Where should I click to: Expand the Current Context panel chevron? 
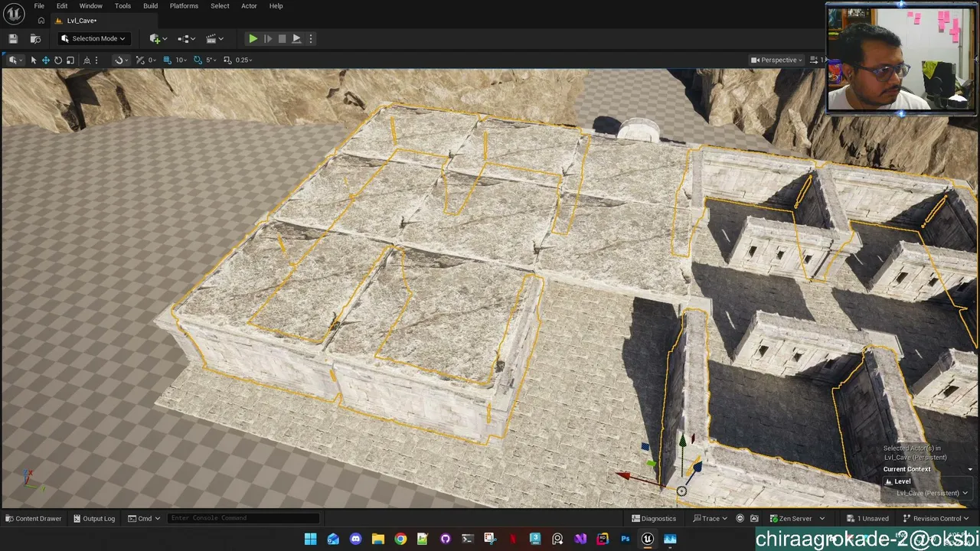pos(970,469)
